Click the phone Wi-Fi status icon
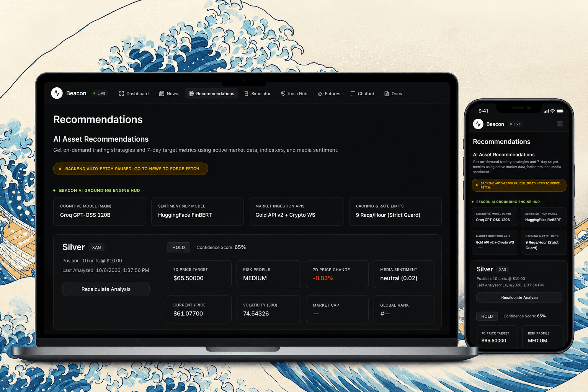 click(552, 111)
